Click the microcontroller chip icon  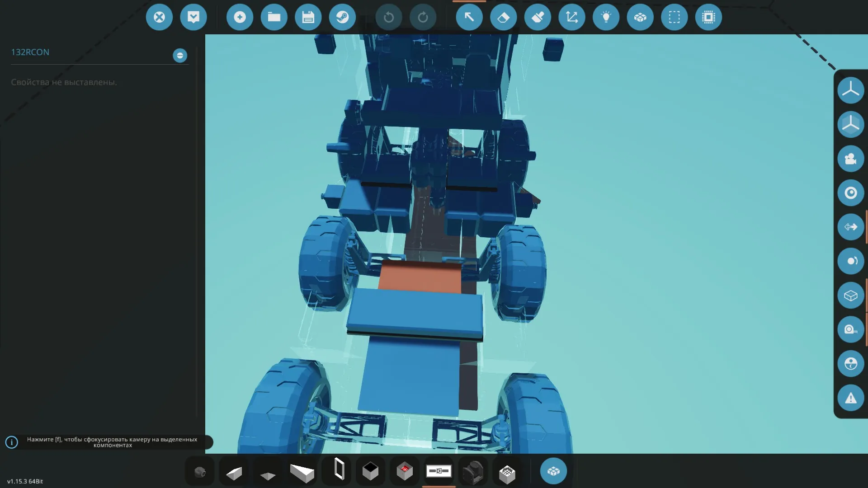click(708, 17)
